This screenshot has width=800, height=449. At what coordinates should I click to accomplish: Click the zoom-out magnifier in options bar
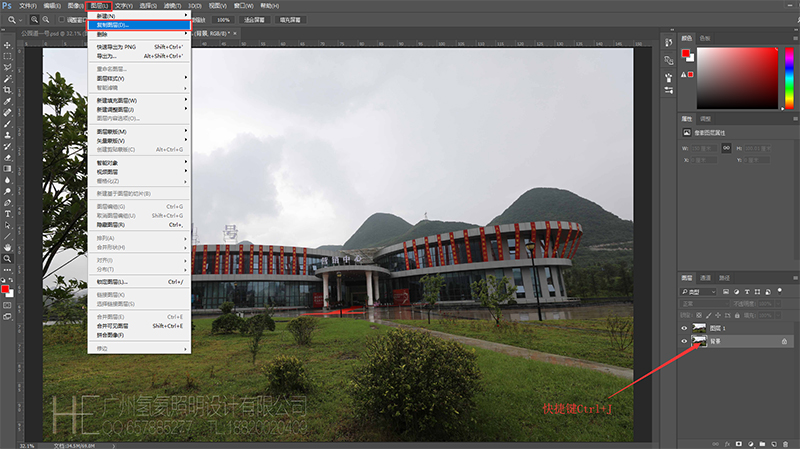47,19
